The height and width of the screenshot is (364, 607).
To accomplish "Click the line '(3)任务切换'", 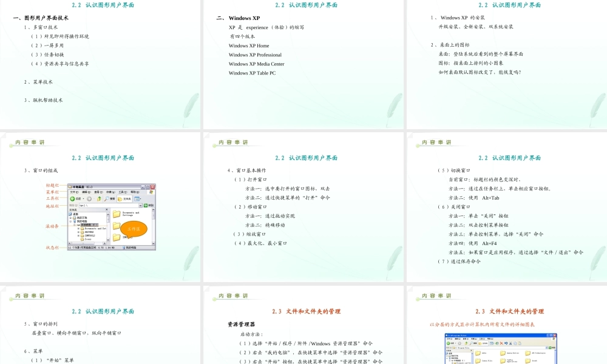I will tap(47, 55).
